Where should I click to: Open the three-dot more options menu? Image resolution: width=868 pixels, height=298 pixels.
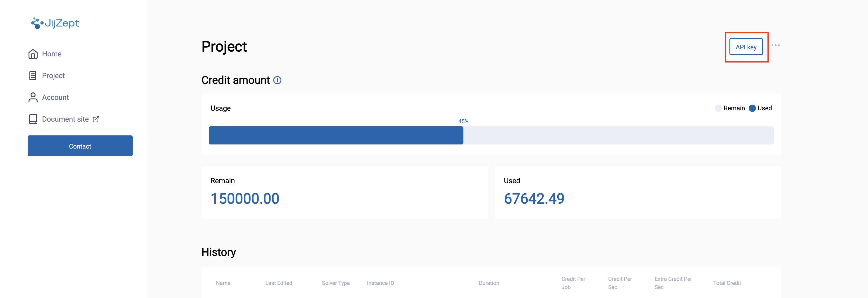point(775,45)
